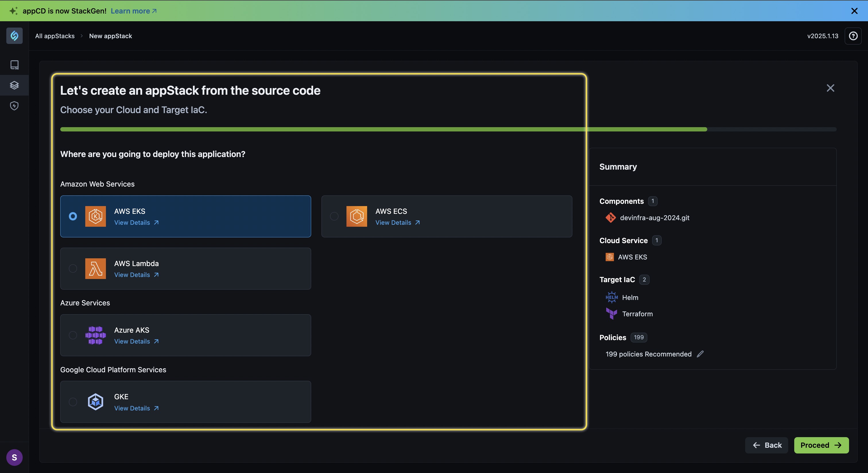Open View Details for AWS EKS
Image resolution: width=868 pixels, height=473 pixels.
(136, 223)
